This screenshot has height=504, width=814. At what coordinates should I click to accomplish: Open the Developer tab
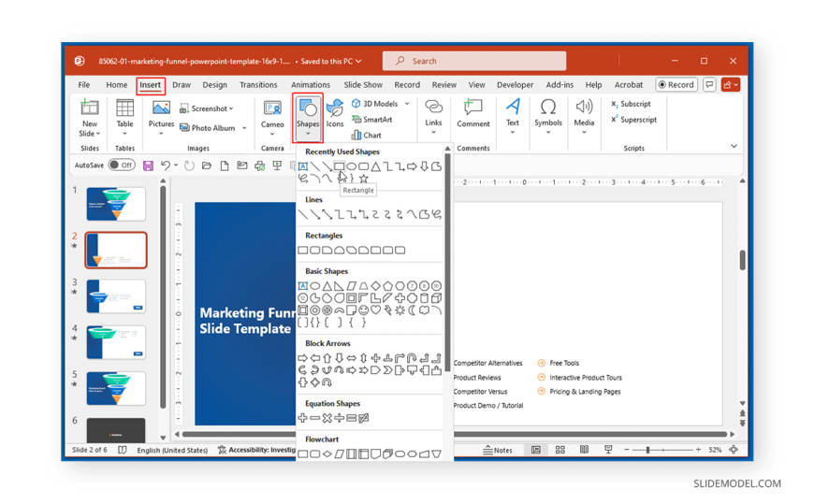(515, 84)
